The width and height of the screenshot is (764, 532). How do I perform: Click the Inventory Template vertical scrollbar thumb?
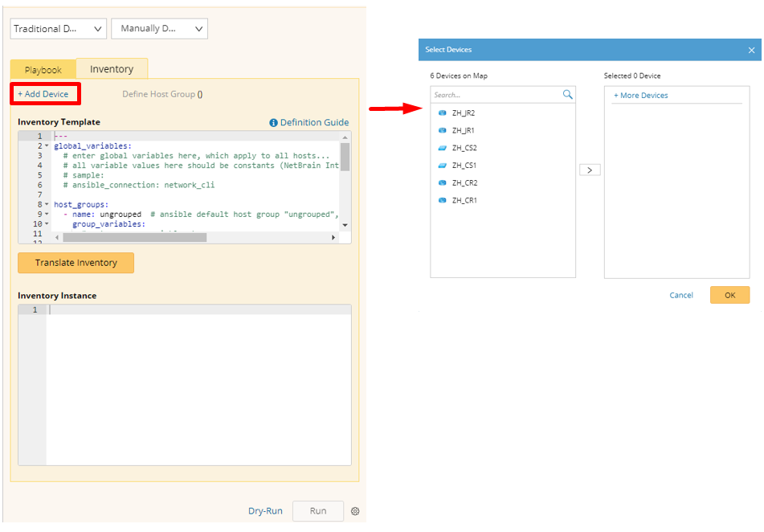tap(345, 157)
